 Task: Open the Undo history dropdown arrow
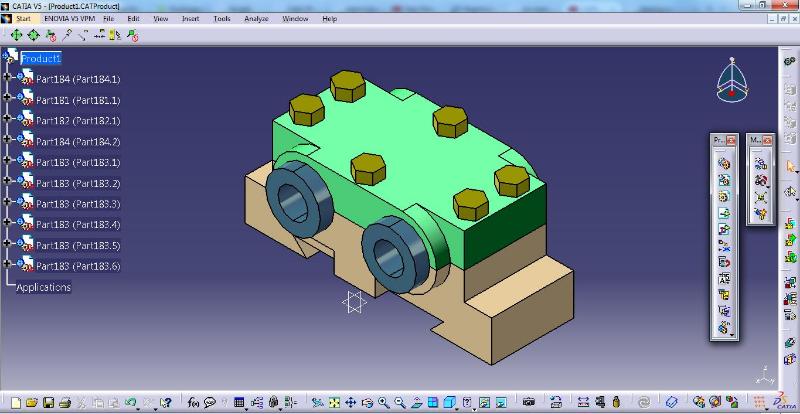(138, 408)
